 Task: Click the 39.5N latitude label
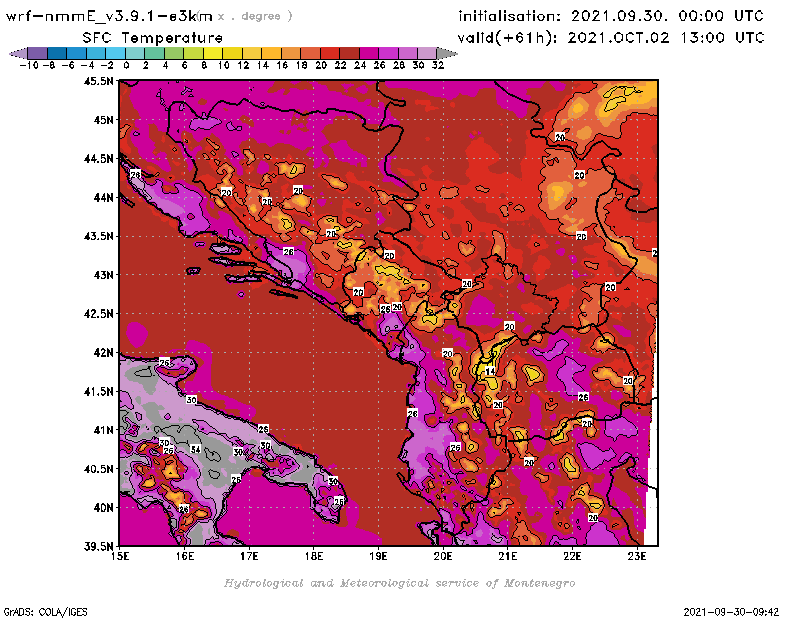(98, 546)
